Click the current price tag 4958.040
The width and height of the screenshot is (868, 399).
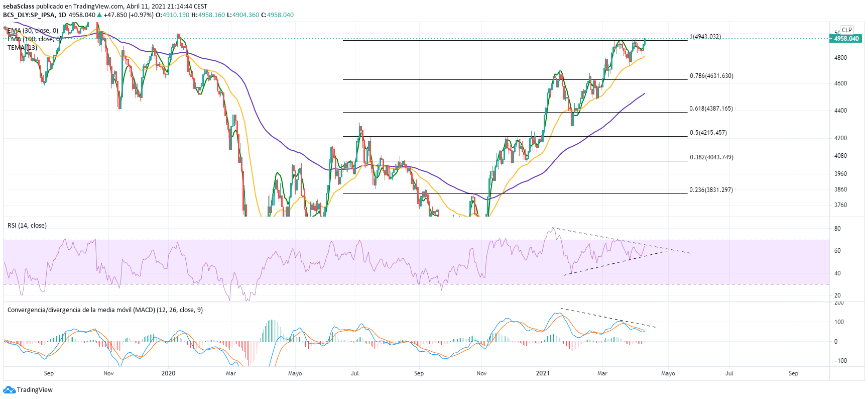tap(846, 39)
